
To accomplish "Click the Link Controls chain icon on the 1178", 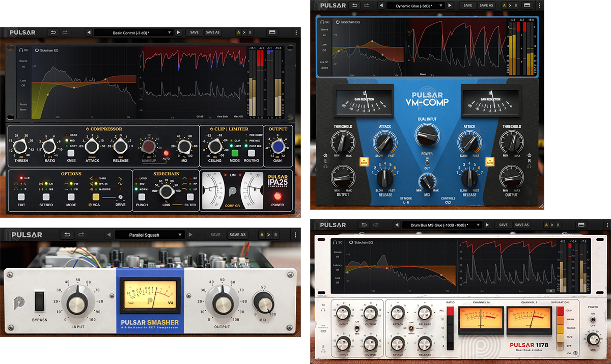I will [x=324, y=331].
